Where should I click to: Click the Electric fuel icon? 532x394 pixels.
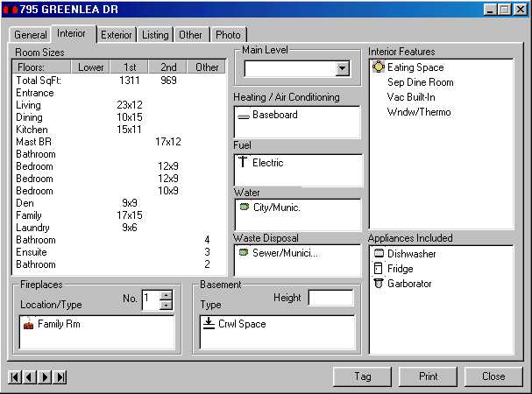pyautogui.click(x=243, y=162)
